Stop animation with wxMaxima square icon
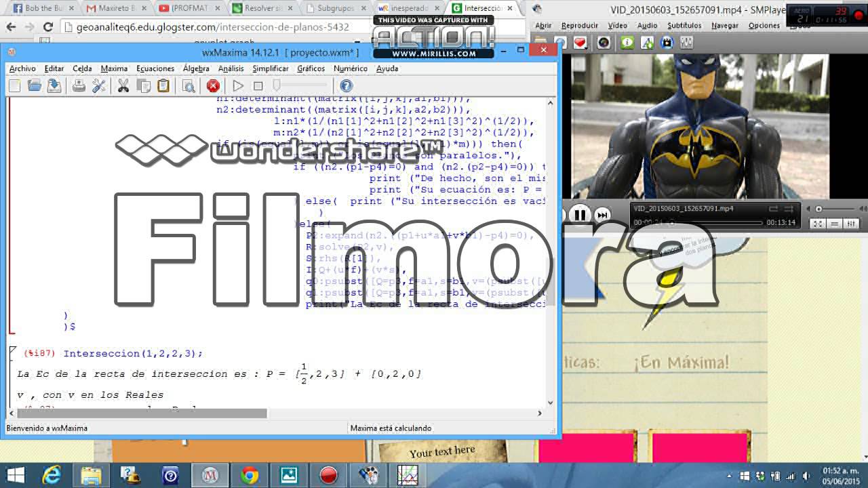This screenshot has height=488, width=868. click(258, 85)
